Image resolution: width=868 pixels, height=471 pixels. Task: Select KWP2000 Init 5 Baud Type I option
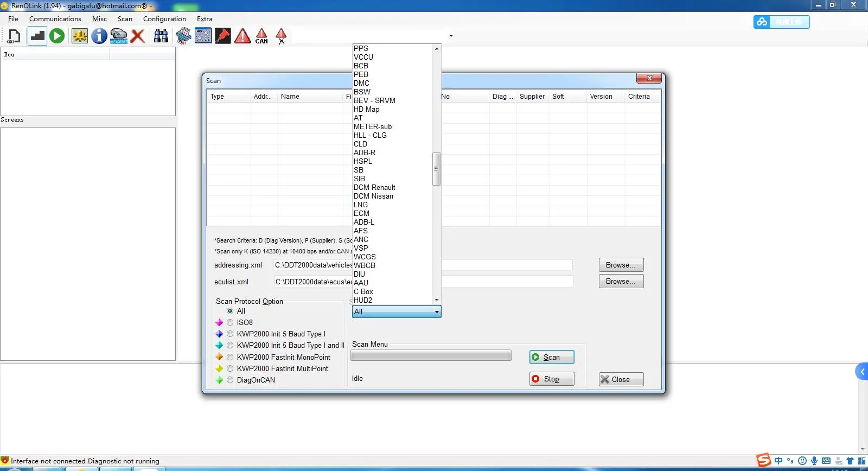[231, 334]
